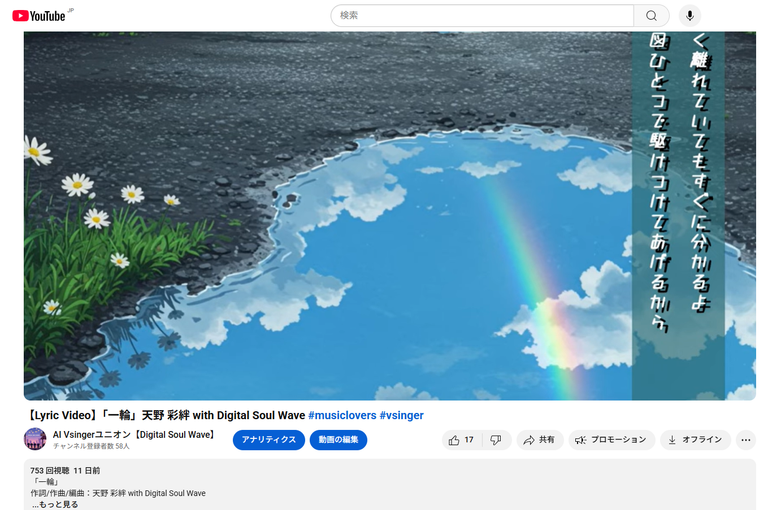Click the 作詞/作曲/編曲 credits line in description
Viewport: 768px width, 510px height.
tap(118, 493)
